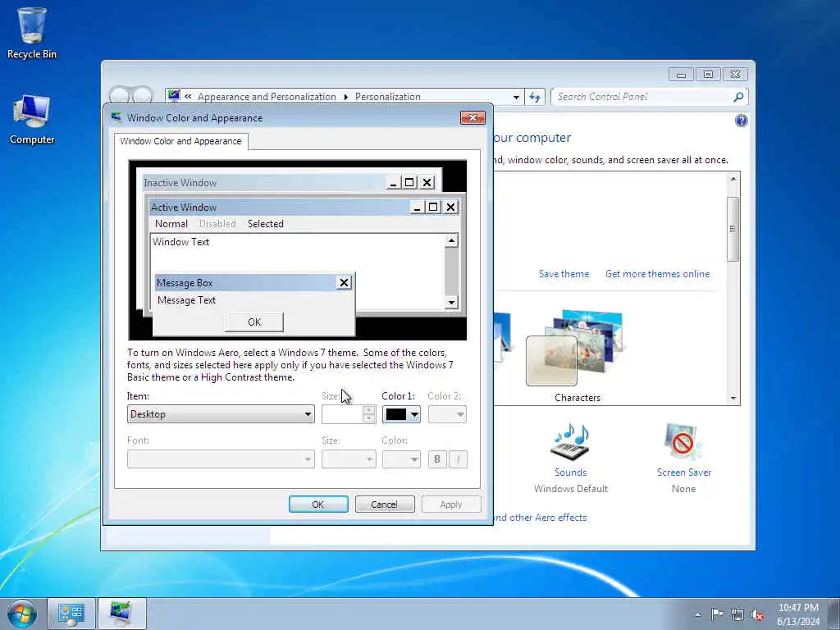Click the muted volume tray icon

[x=757, y=614]
